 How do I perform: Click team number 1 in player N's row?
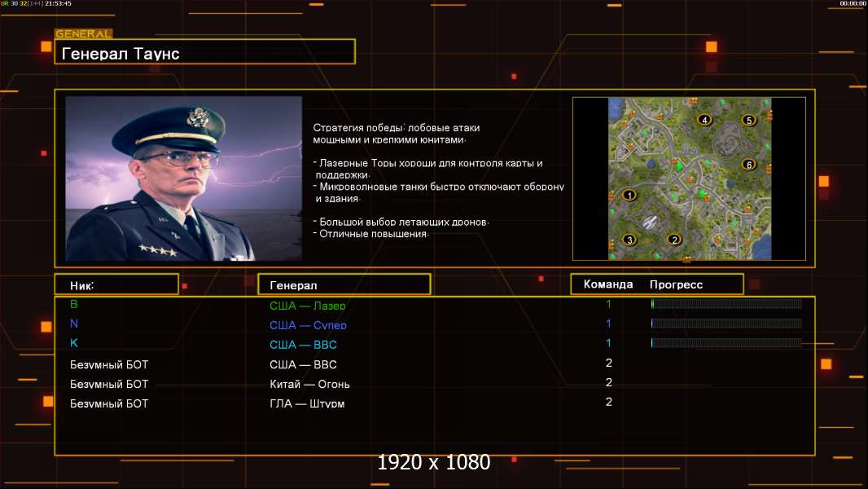(x=608, y=324)
